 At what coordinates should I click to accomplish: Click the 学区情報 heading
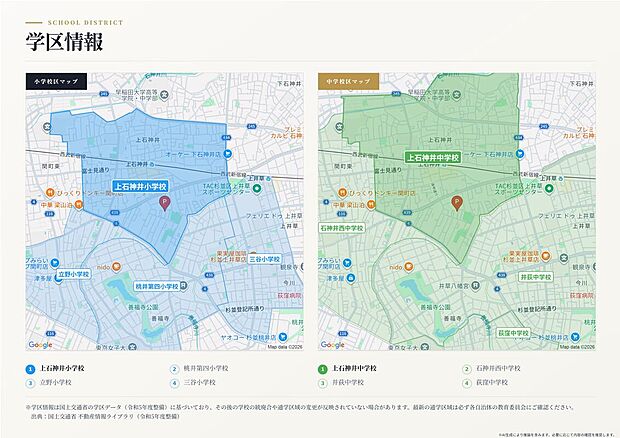coord(64,42)
